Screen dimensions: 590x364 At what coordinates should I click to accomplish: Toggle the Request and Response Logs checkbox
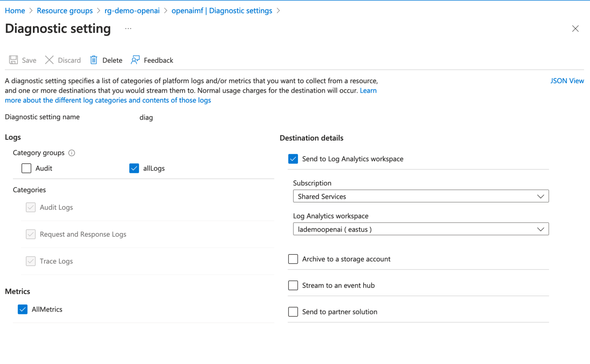(31, 234)
